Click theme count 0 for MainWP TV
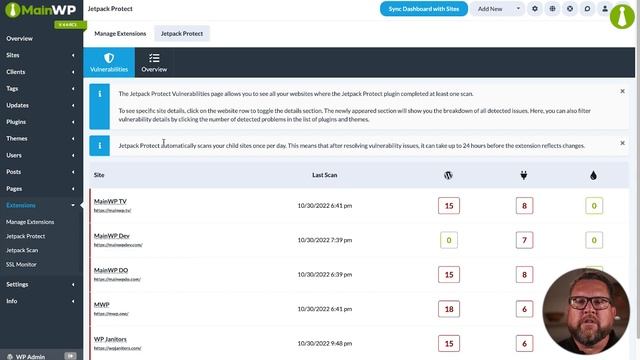The height and width of the screenshot is (360, 640). click(x=594, y=206)
